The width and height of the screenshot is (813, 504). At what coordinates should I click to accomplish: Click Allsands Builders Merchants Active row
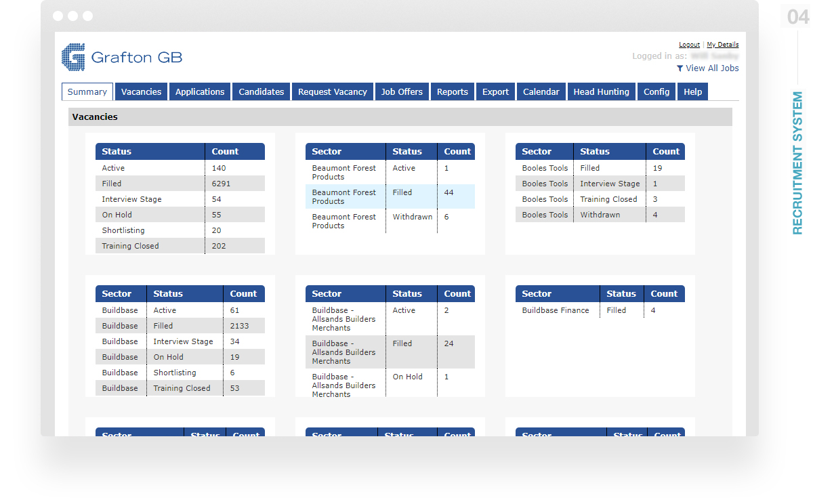390,318
